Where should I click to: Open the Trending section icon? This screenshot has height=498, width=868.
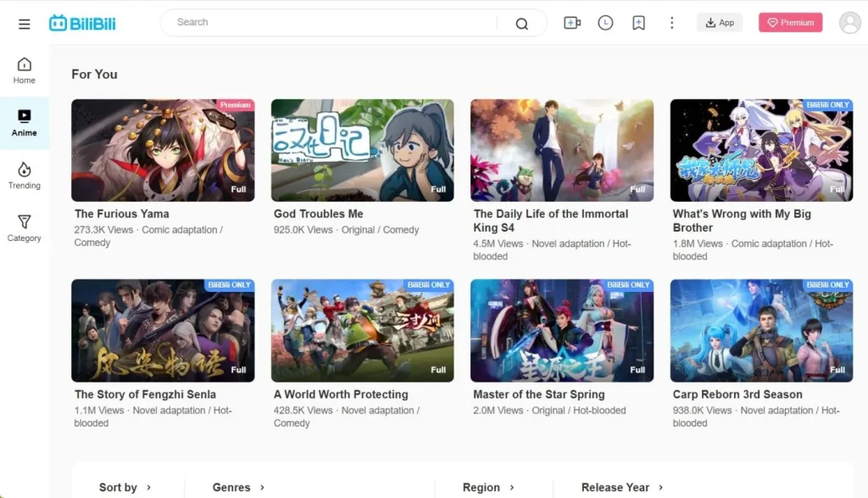(x=24, y=175)
